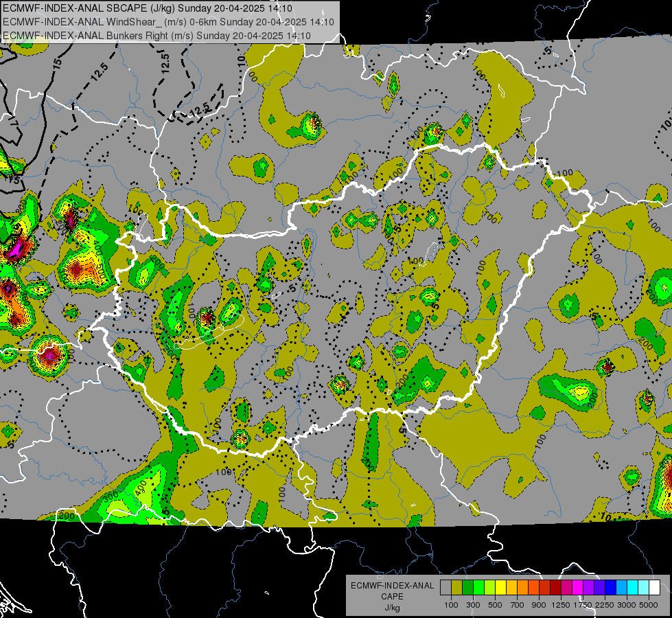Pick the bright green legend swatch after 300
The image size is (672, 618).
[478, 587]
